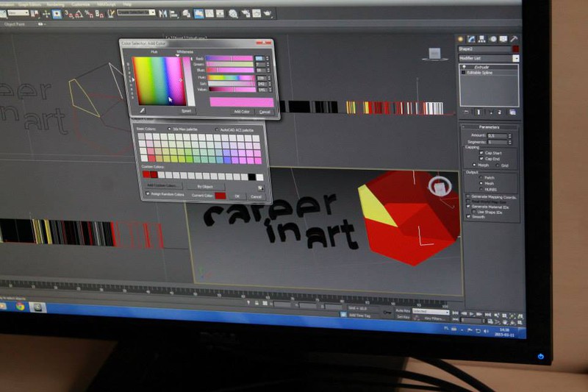Pick the eyedropper tool in Color Selector
Viewport: 588px width, 392px height.
(x=143, y=110)
